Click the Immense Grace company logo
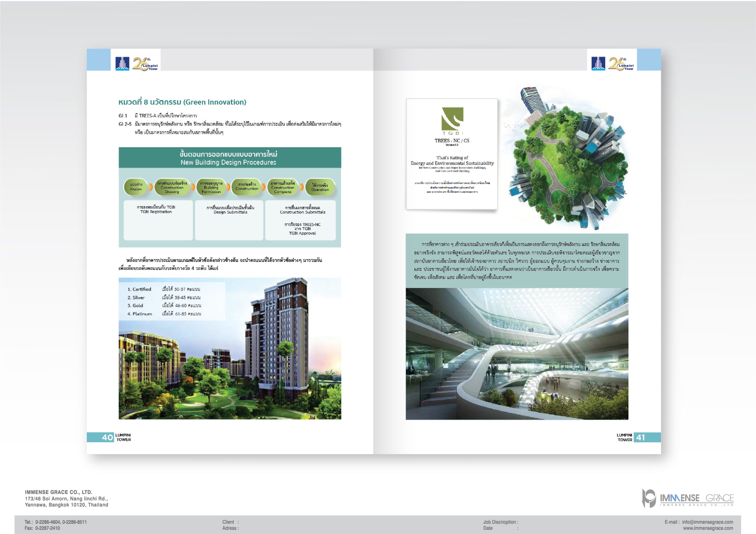Viewport: 756px width, 534px height. tap(687, 499)
